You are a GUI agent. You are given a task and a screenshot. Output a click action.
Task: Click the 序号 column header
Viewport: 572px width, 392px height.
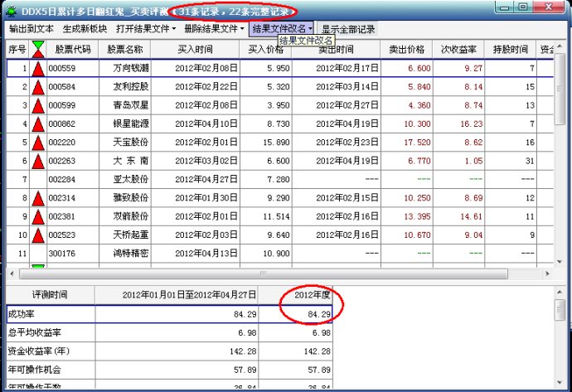pos(17,49)
